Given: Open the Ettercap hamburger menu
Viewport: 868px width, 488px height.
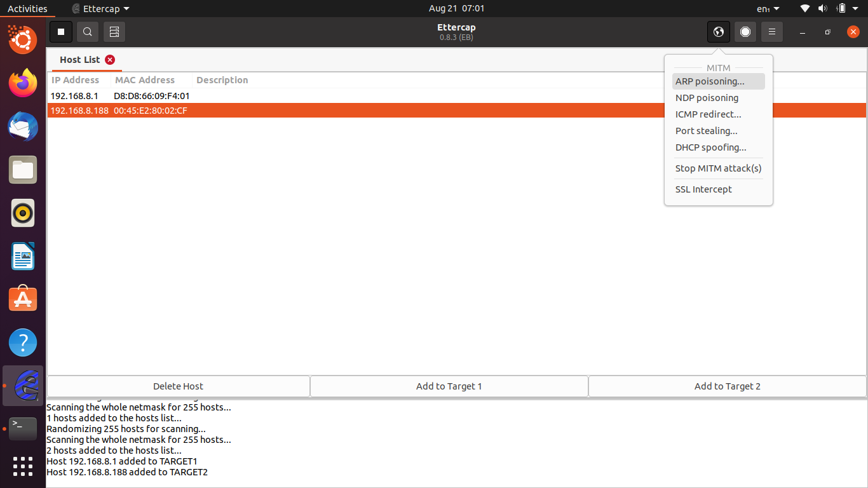Looking at the screenshot, I should coord(772,32).
